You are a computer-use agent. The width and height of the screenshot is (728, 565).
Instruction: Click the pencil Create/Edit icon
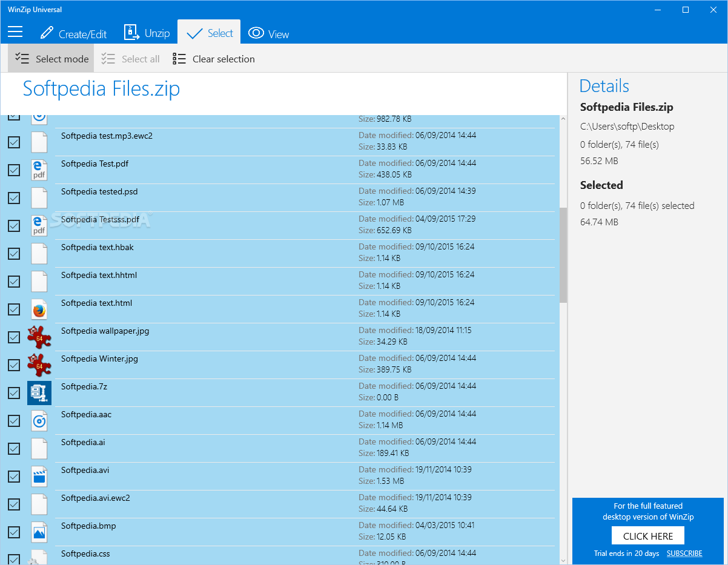pyautogui.click(x=47, y=33)
